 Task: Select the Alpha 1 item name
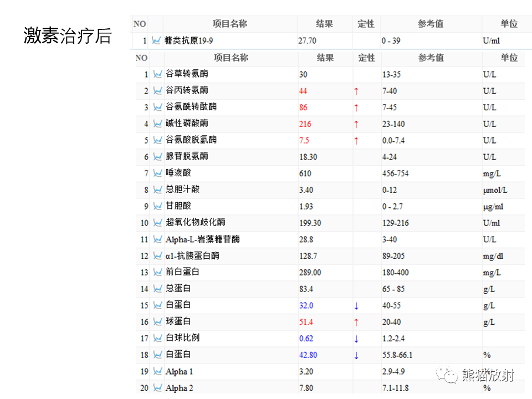point(179,372)
